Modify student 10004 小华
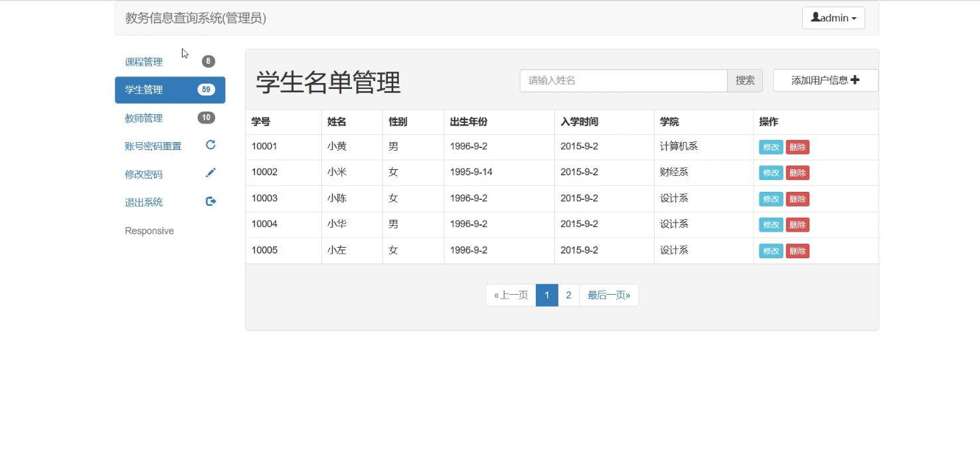This screenshot has width=980, height=470. click(x=771, y=224)
